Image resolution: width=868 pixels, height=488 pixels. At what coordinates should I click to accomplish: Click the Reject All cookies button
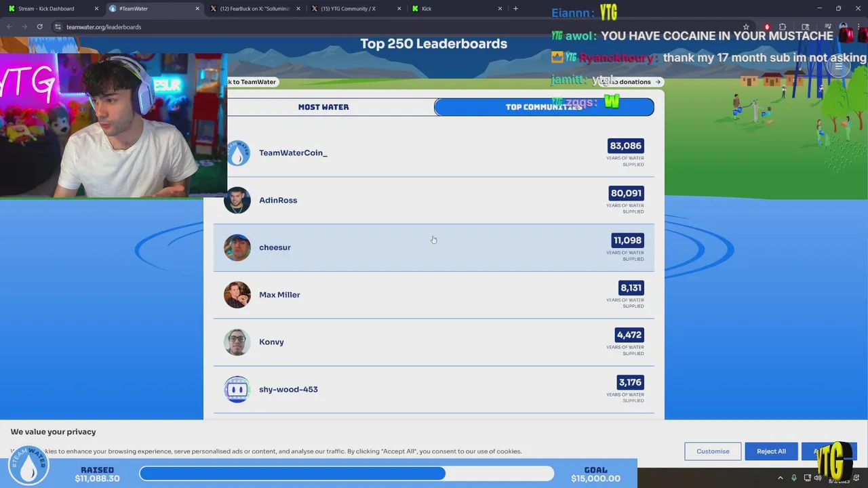771,451
